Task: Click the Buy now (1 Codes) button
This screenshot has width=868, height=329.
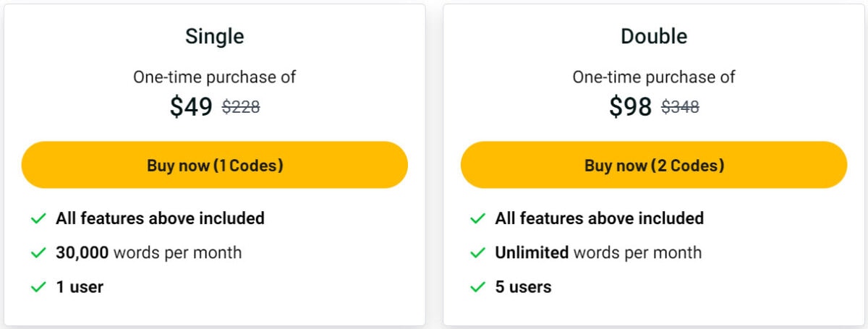Action: click(x=215, y=166)
